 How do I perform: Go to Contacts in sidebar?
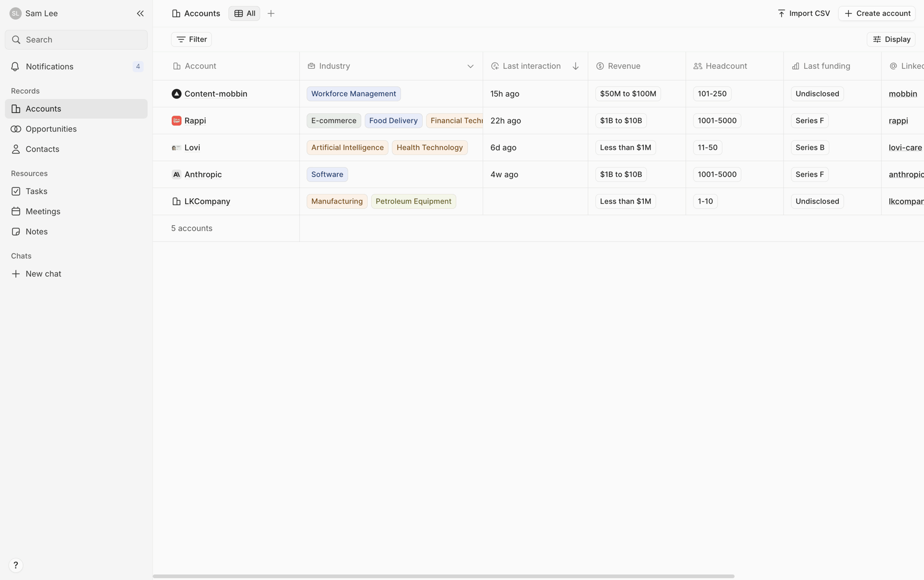pyautogui.click(x=76, y=149)
